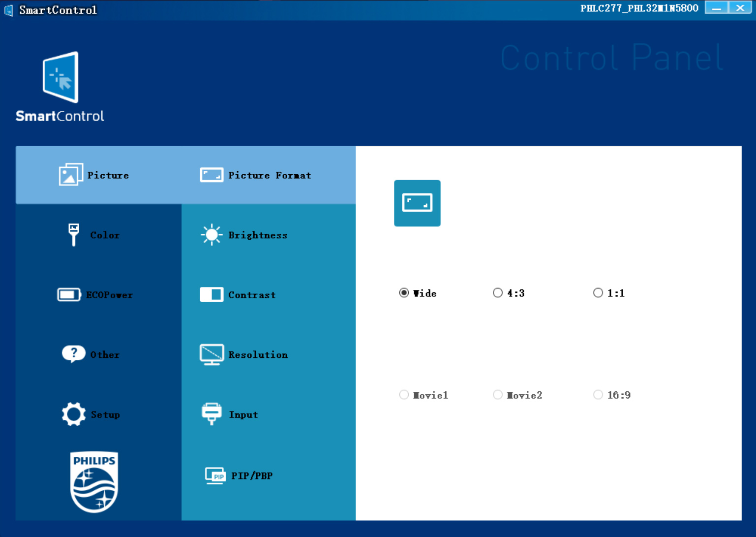Click the Contrast half-filled icon
This screenshot has width=756, height=537.
[212, 294]
